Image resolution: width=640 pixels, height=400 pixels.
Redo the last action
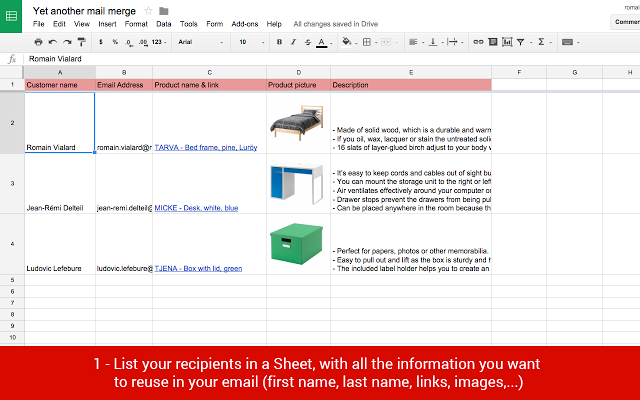click(x=67, y=42)
